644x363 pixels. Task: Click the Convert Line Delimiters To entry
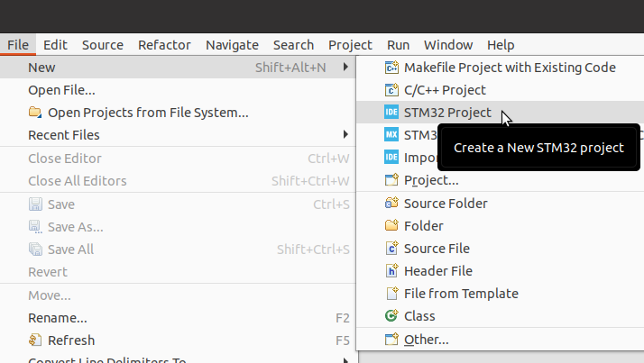click(x=178, y=358)
